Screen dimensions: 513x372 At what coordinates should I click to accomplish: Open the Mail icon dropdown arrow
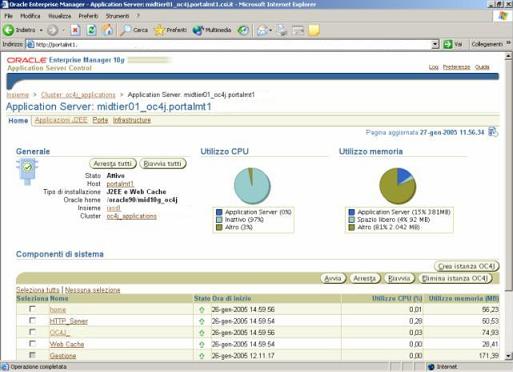coord(270,30)
